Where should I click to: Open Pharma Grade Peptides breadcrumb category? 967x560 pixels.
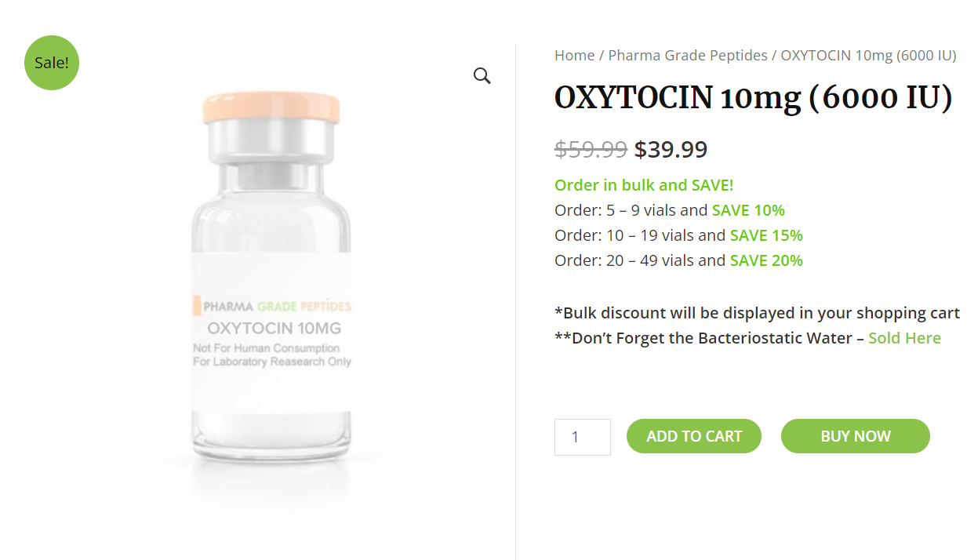click(688, 56)
